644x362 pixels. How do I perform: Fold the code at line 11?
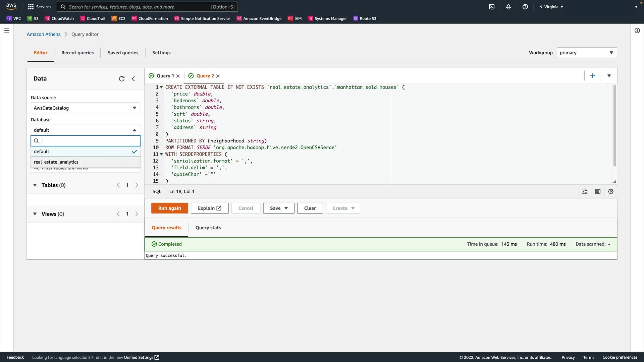(161, 154)
